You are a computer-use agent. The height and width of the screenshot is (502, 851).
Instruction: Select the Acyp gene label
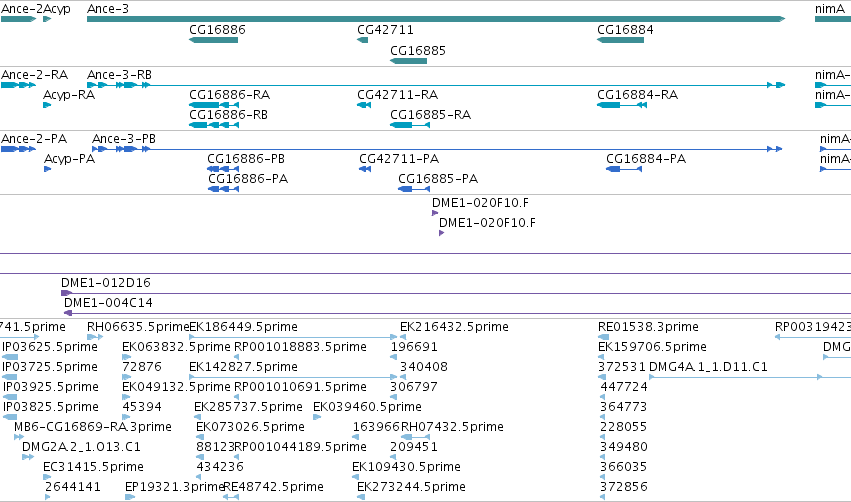point(56,9)
